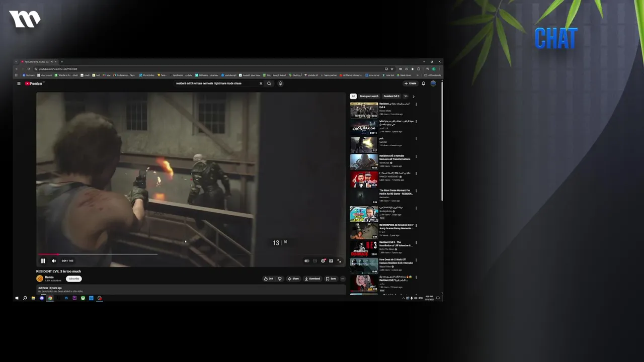This screenshot has height=362, width=644.
Task: Open the Chrome three-dot menu
Action: [x=440, y=69]
